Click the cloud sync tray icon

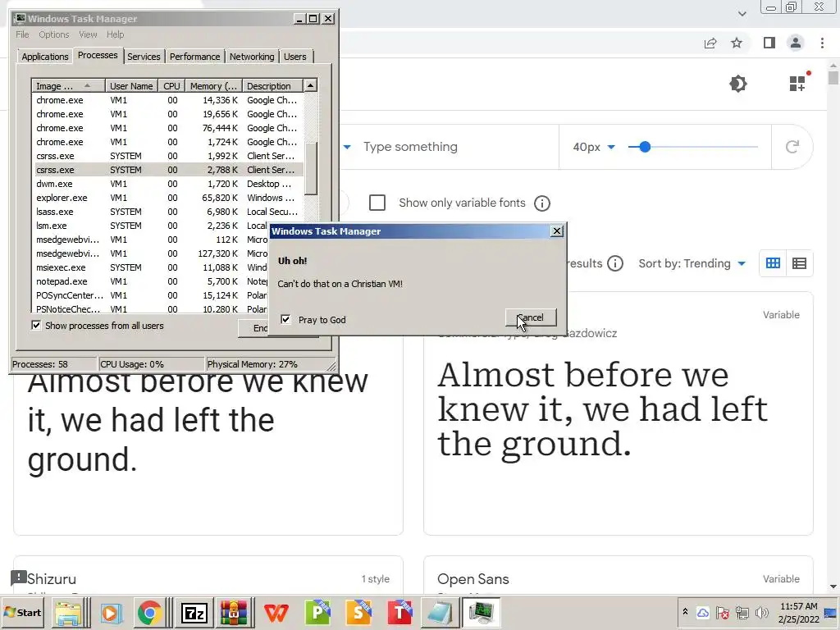[x=703, y=613]
